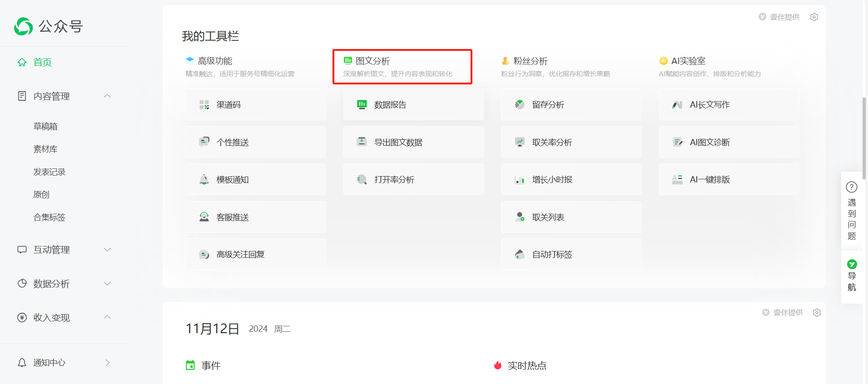Click the AI图文诊断 icon
The height and width of the screenshot is (384, 868).
coord(677,142)
